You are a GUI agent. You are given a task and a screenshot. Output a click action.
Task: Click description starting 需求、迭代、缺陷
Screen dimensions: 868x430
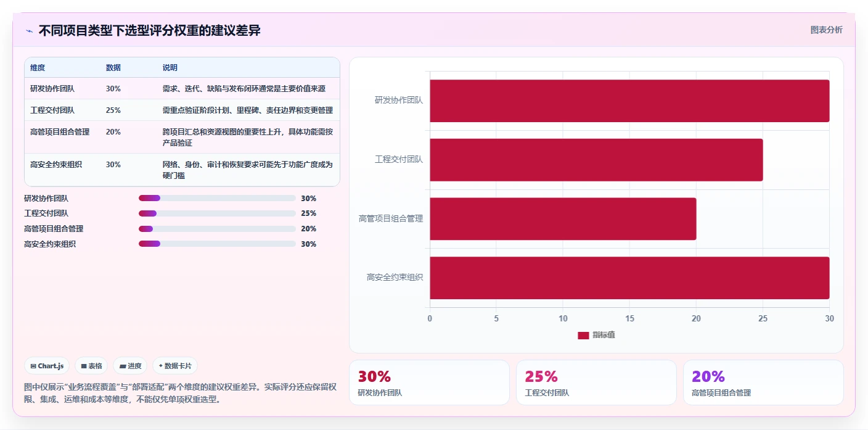point(244,89)
